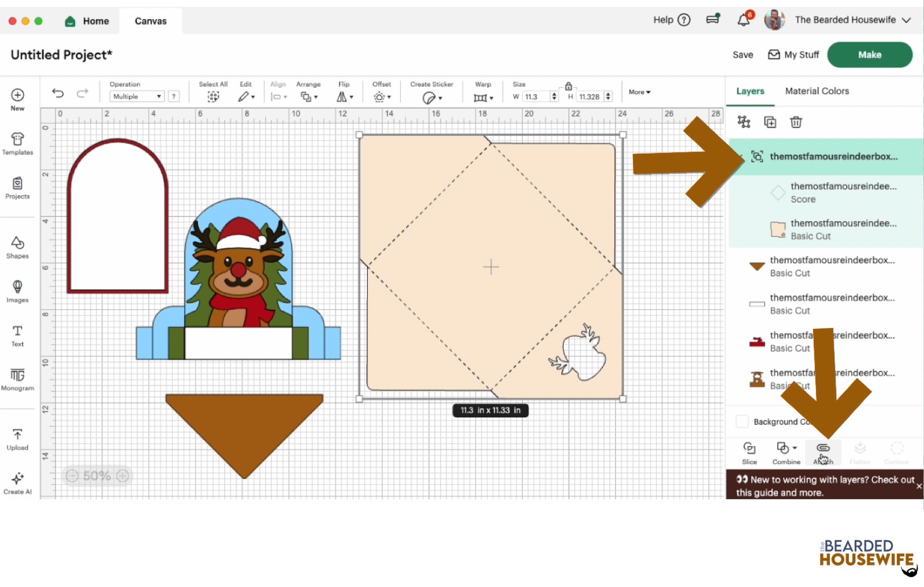
Task: Click the Select All icon
Action: 213,97
